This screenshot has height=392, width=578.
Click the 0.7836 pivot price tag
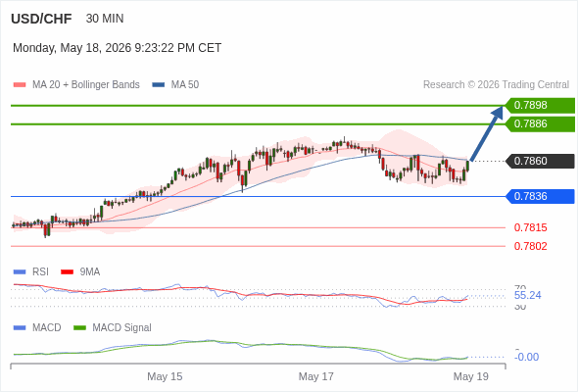coord(540,197)
